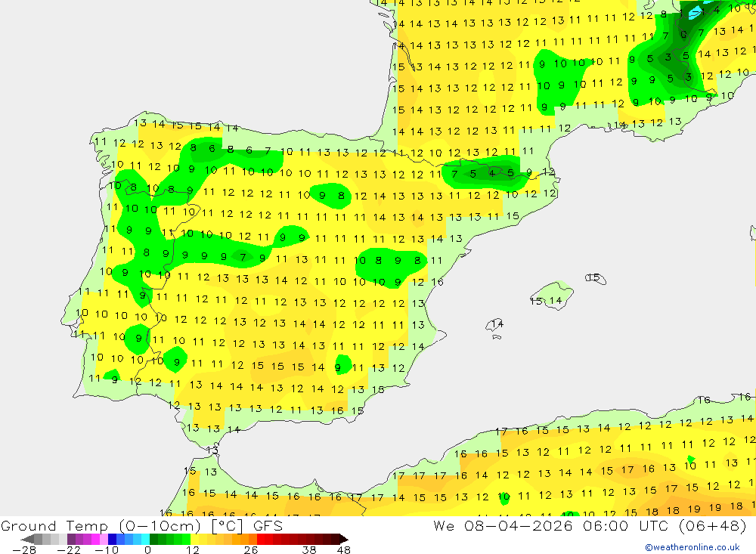Click the '4' value in the Pyrenees green patch

pos(491,173)
